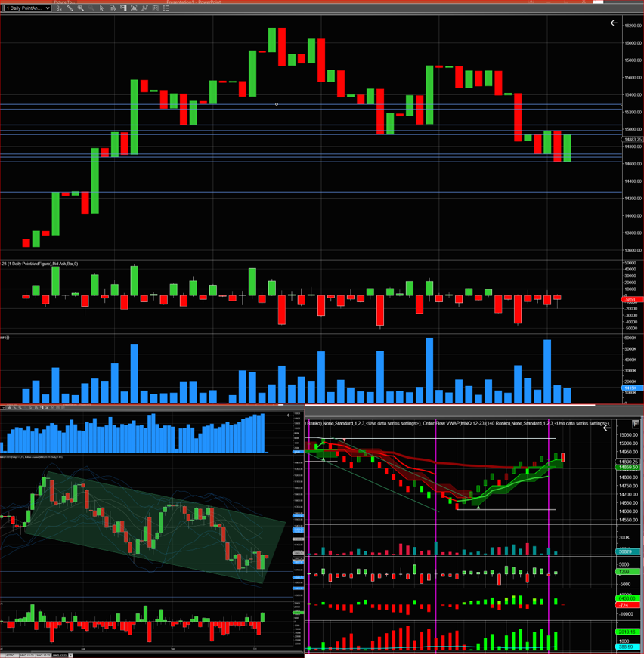Open the strategies icon in toolbar
This screenshot has width=644, height=658.
pos(156,8)
